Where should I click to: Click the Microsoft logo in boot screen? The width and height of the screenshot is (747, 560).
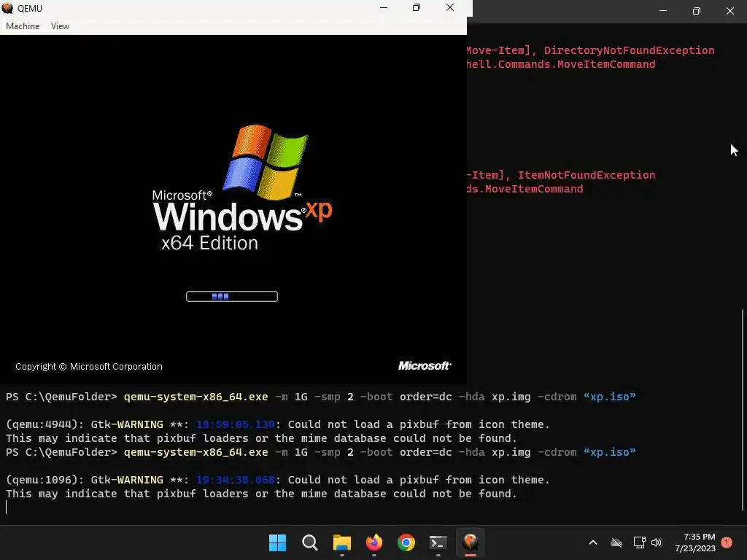[x=425, y=366]
